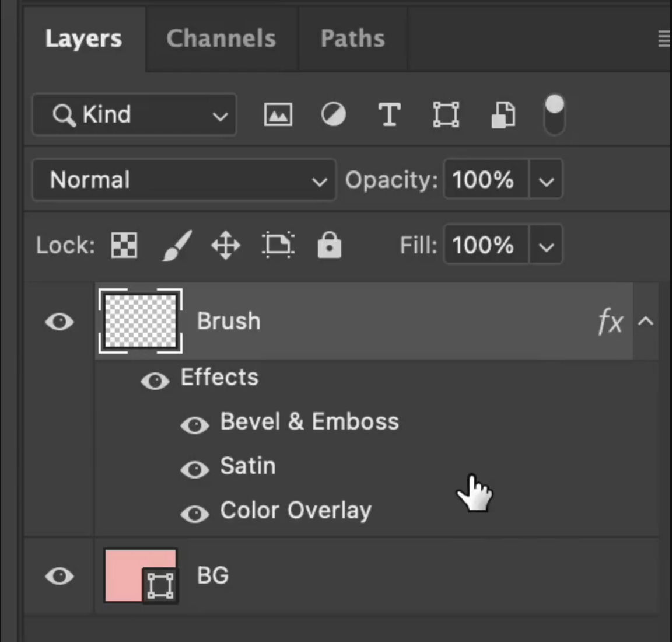Lock transparent pixels checkerboard icon
This screenshot has height=642, width=672.
(124, 245)
